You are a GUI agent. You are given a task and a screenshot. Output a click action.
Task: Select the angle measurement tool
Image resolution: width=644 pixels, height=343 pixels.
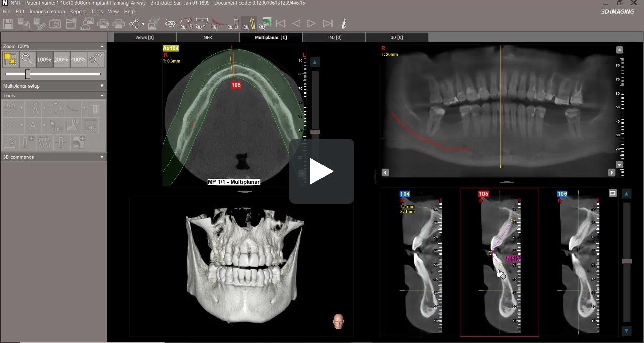[x=10, y=142]
